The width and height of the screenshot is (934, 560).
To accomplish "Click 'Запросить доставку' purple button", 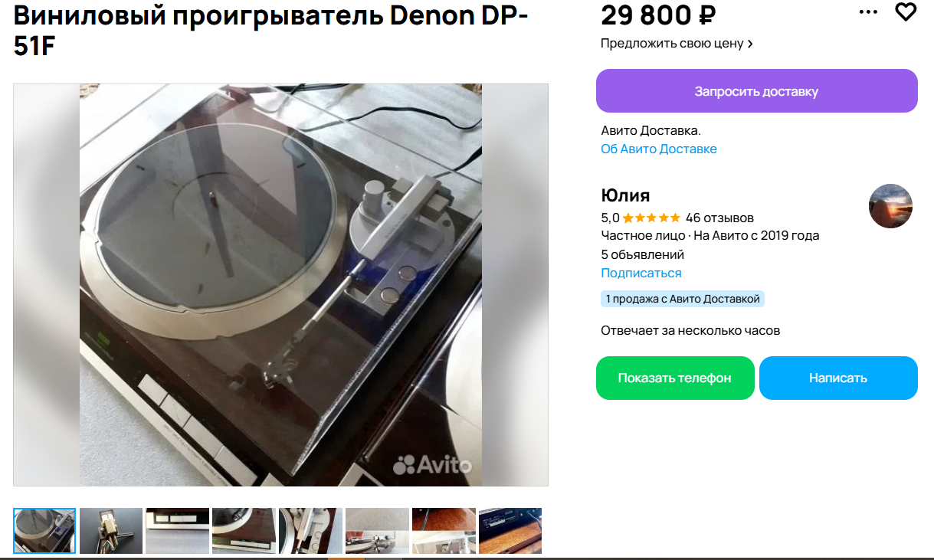I will click(757, 91).
